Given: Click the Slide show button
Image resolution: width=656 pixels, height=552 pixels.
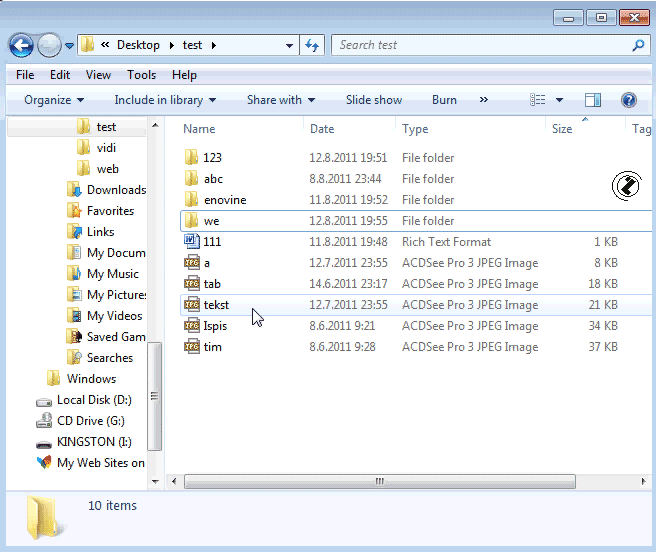Looking at the screenshot, I should tap(374, 100).
